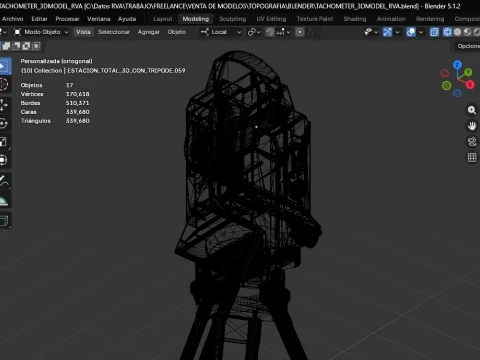Expand the gizmo options arrow

[x=397, y=32]
